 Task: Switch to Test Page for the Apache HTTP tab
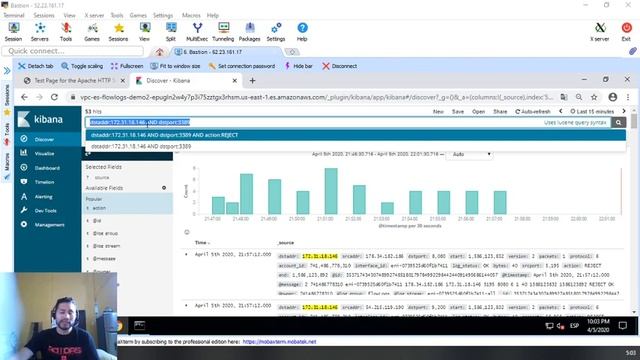74,81
